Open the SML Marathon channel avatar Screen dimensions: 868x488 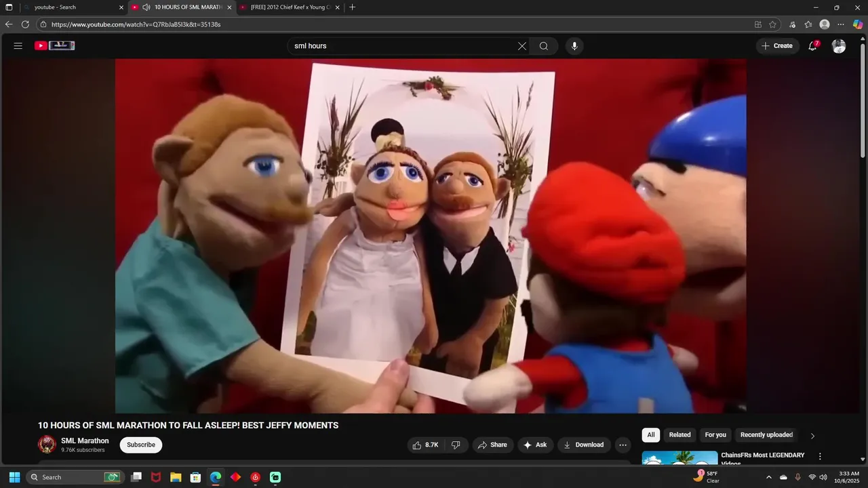(x=47, y=445)
